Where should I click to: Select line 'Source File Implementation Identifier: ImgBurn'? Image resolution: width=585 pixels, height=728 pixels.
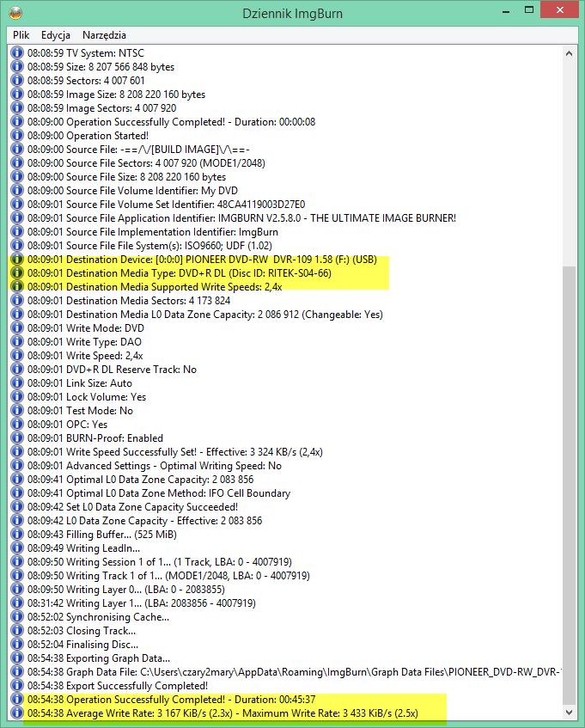click(153, 232)
